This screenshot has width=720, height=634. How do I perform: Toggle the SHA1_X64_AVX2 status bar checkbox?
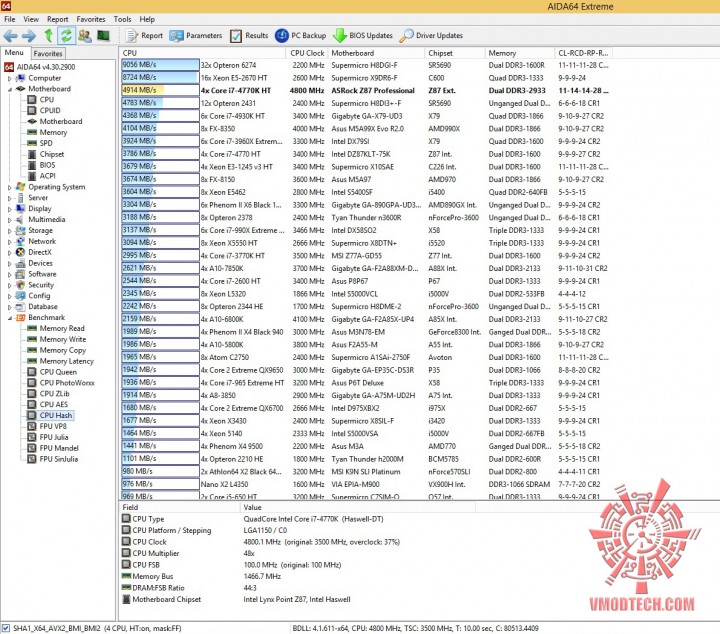coord(6,628)
